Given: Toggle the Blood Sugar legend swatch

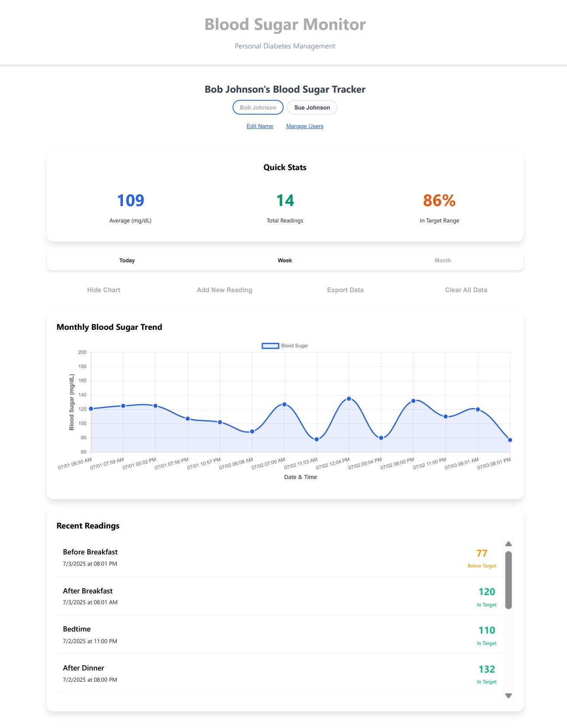Looking at the screenshot, I should coord(270,346).
